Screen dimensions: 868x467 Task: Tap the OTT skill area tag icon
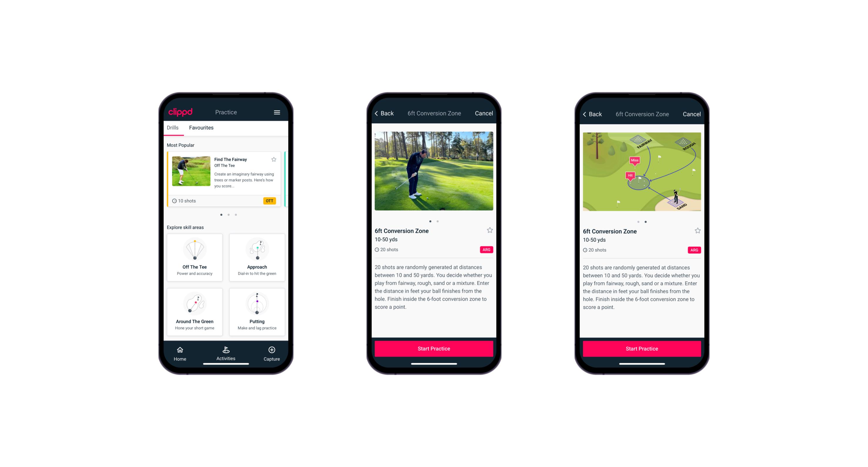pyautogui.click(x=269, y=201)
